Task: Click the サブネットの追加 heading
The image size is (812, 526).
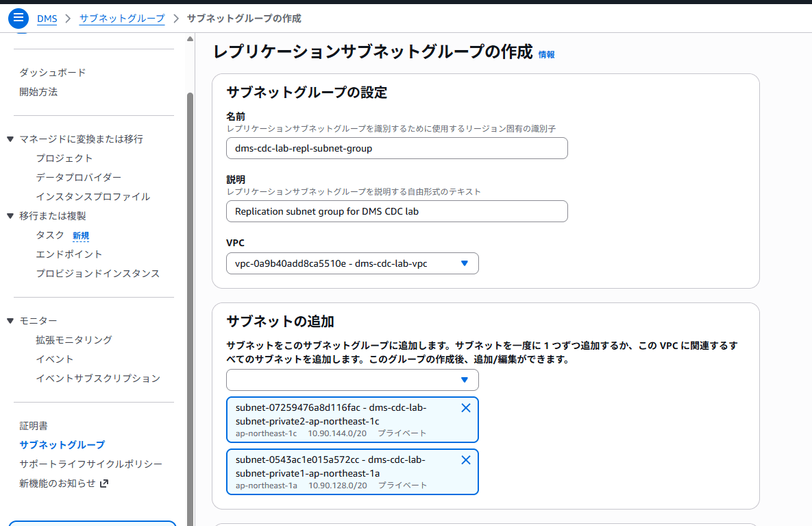Action: coord(280,322)
